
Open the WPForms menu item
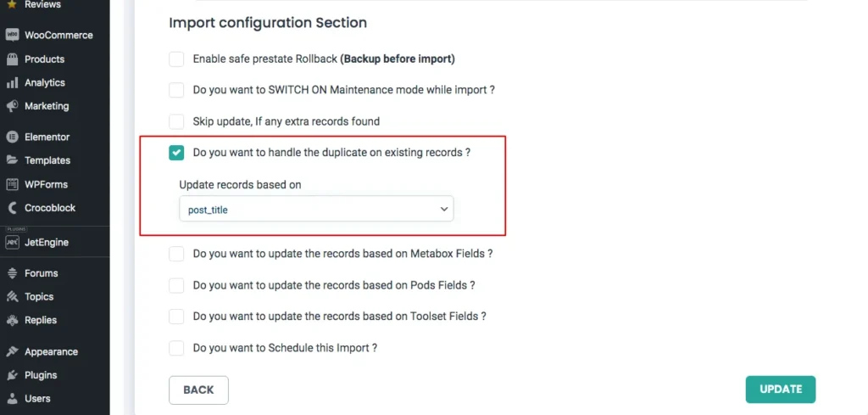tap(46, 184)
